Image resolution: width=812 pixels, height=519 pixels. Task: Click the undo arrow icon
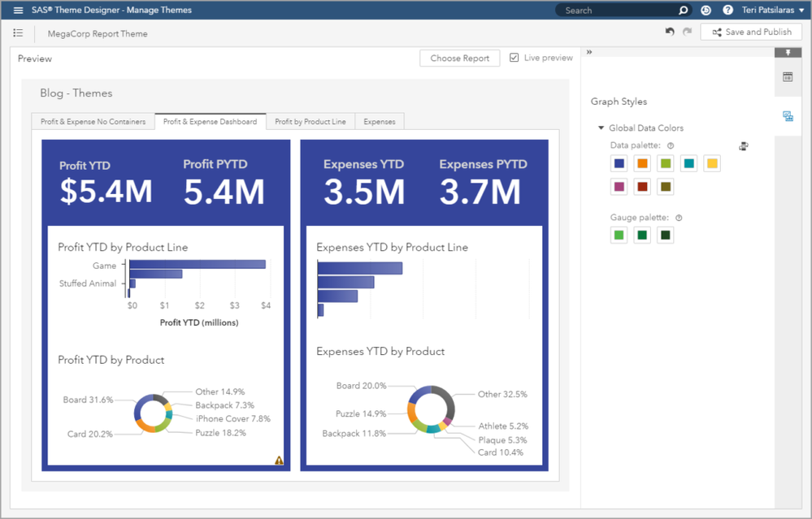point(670,32)
